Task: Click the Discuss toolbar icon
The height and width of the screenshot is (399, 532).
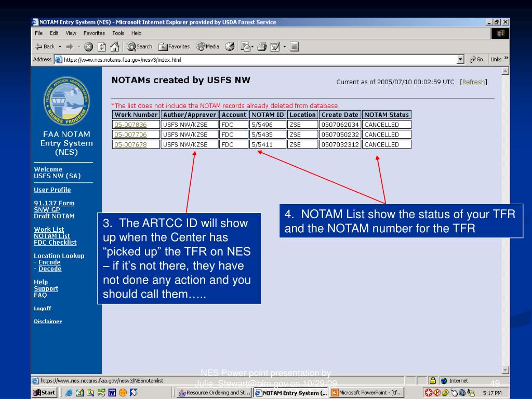Action: [295, 46]
